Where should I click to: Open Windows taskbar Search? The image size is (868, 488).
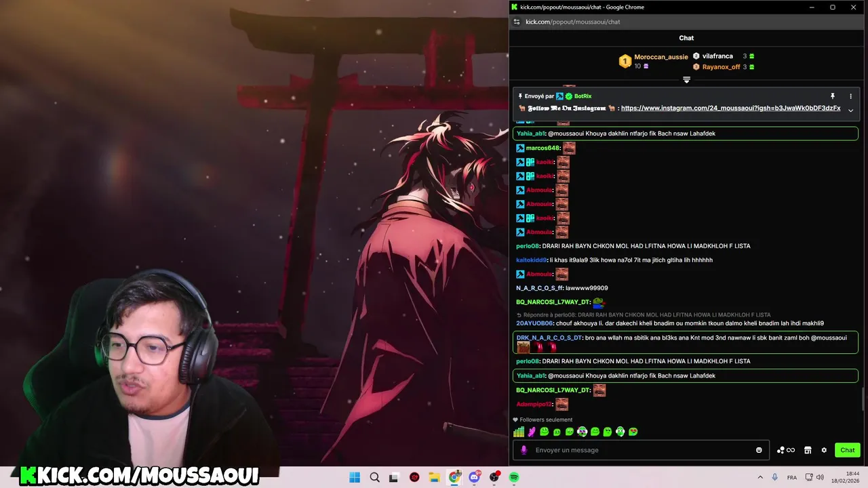[374, 477]
